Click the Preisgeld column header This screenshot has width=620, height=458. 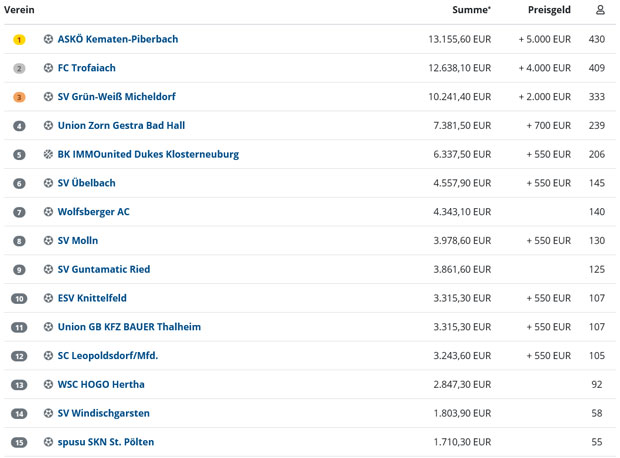[x=549, y=10]
